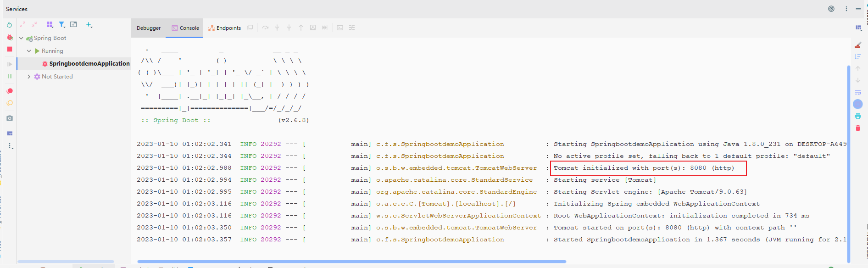
Task: Expand the Not Started tree node
Action: coord(29,77)
